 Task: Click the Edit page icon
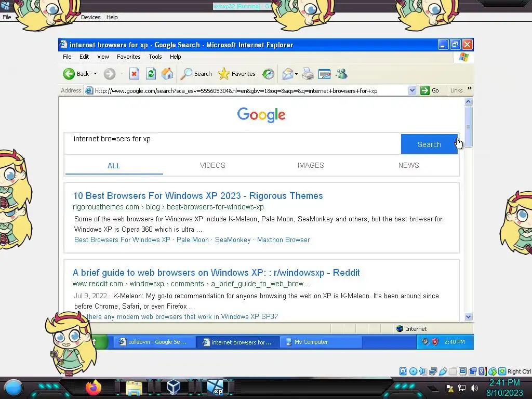click(324, 74)
